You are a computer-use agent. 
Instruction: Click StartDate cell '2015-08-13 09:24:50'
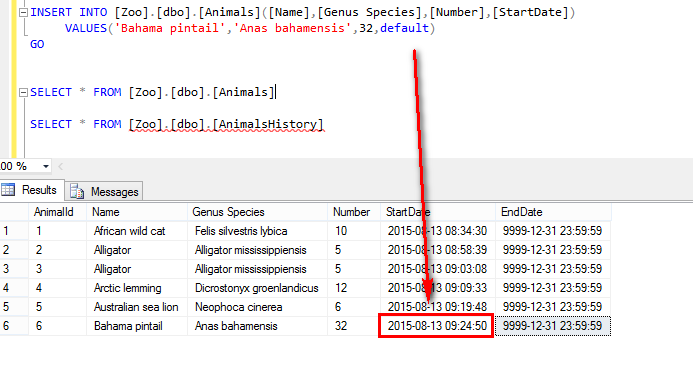[437, 326]
